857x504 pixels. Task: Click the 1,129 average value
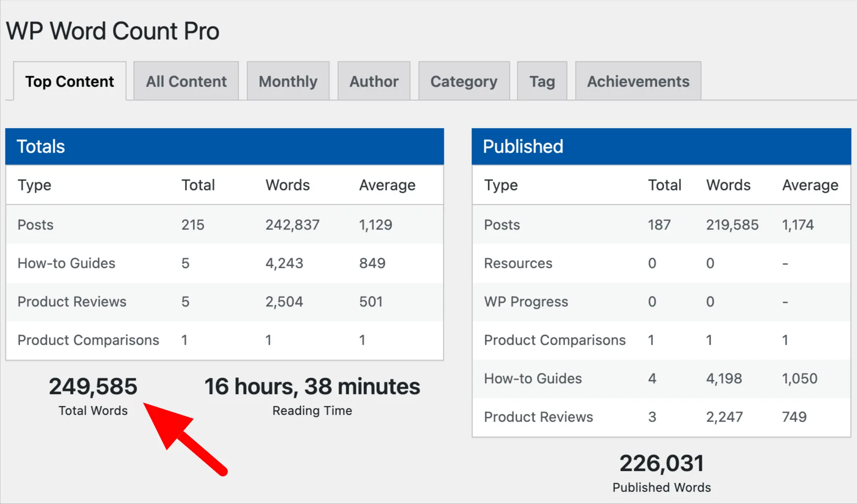(x=375, y=225)
